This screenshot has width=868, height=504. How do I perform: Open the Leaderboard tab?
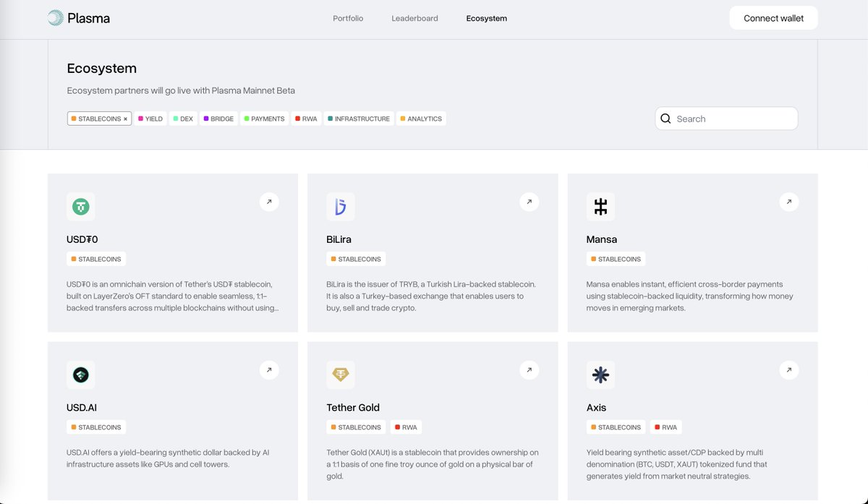(x=414, y=18)
